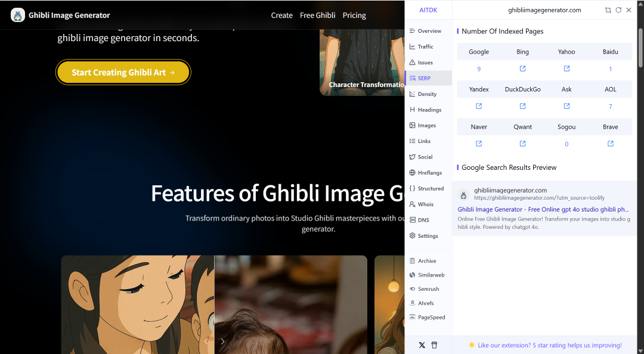
Task: Open the Density section
Action: click(x=428, y=94)
